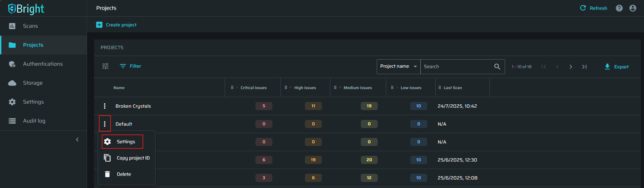Image resolution: width=644 pixels, height=188 pixels.
Task: Click Broken Crystals low count 10
Action: 419,106
